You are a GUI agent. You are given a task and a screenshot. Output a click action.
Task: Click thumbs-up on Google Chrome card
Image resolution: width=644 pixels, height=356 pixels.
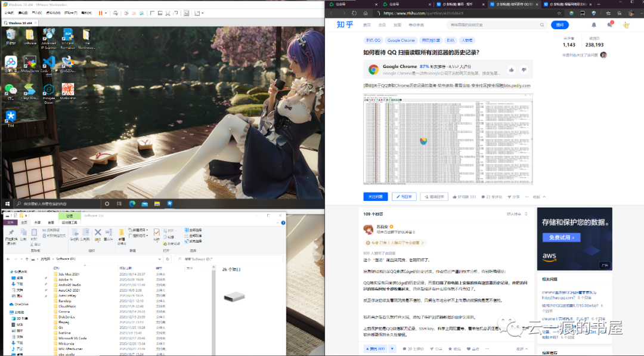pos(512,70)
